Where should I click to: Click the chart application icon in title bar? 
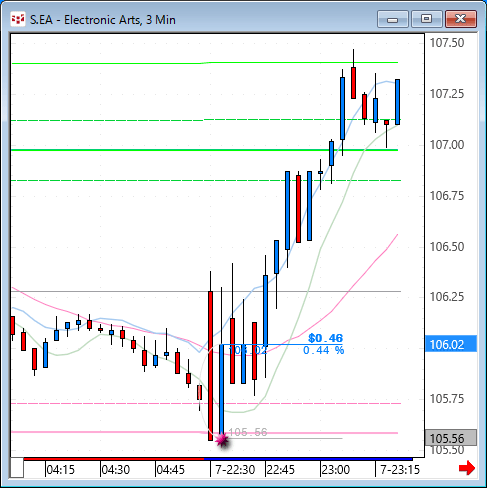click(18, 19)
